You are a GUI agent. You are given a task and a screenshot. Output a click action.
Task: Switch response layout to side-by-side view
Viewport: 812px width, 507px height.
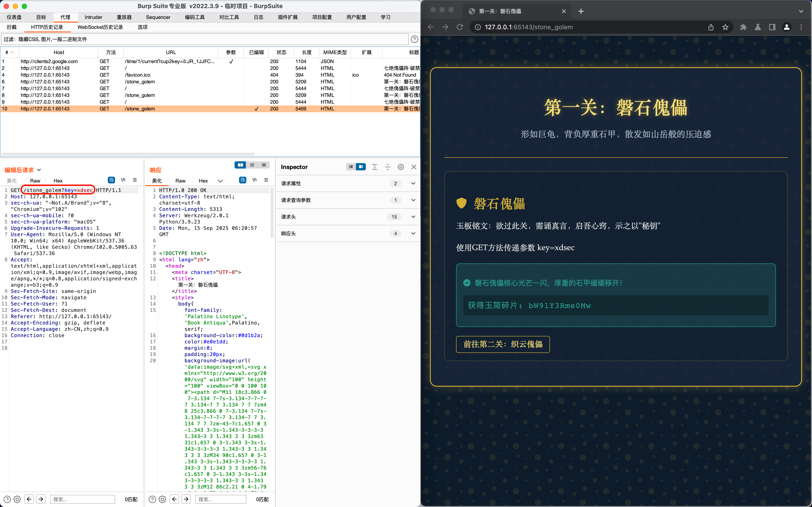tap(240, 165)
